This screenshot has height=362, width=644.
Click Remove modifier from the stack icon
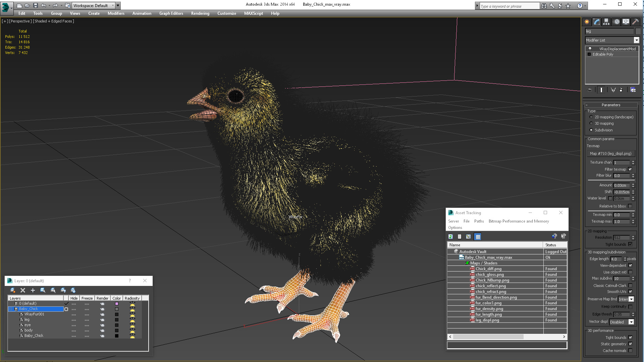tap(621, 90)
